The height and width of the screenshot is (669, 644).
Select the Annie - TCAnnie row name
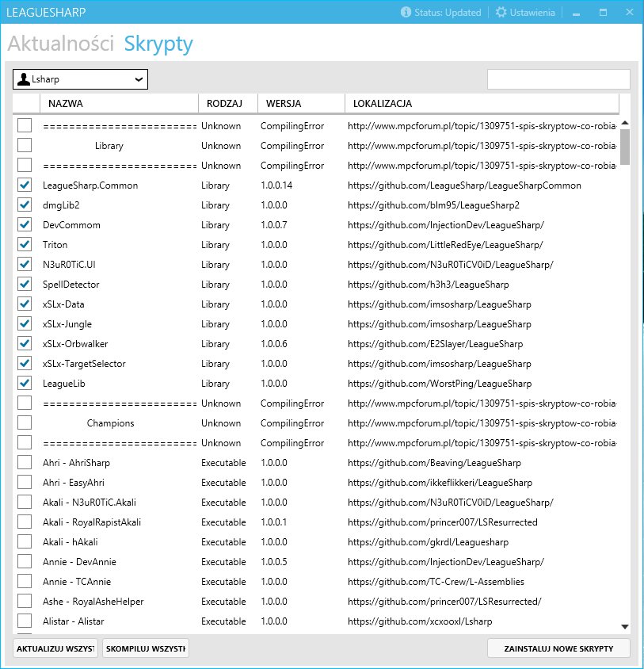(x=77, y=582)
